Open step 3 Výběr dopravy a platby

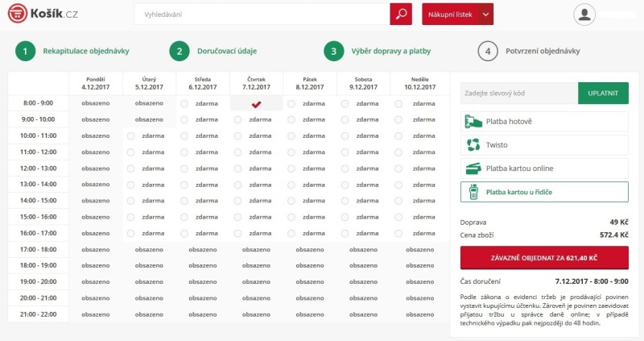point(378,51)
